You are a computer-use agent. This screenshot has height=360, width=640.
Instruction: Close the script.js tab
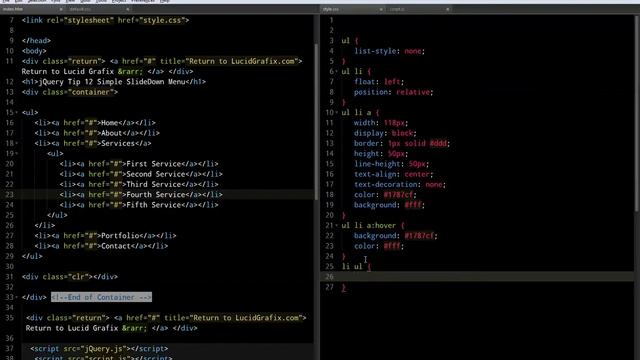pyautogui.click(x=448, y=9)
